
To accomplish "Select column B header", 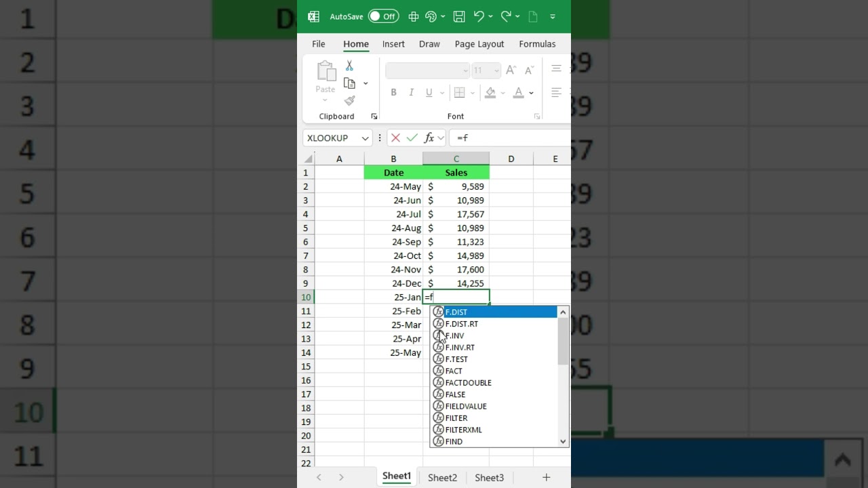I will pos(393,159).
